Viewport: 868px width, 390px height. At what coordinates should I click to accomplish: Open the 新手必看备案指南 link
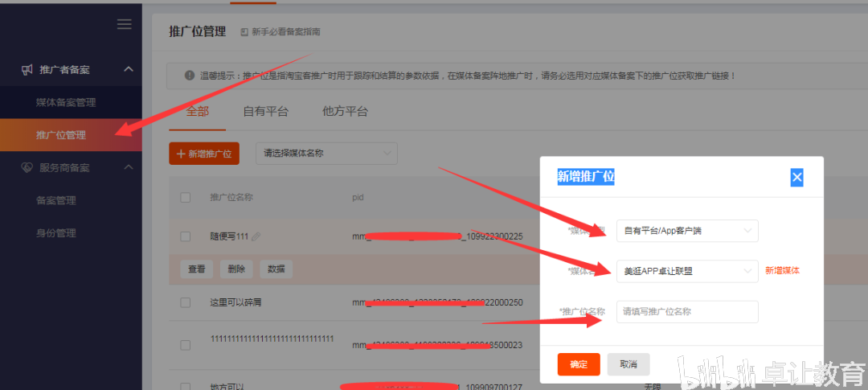click(x=285, y=32)
